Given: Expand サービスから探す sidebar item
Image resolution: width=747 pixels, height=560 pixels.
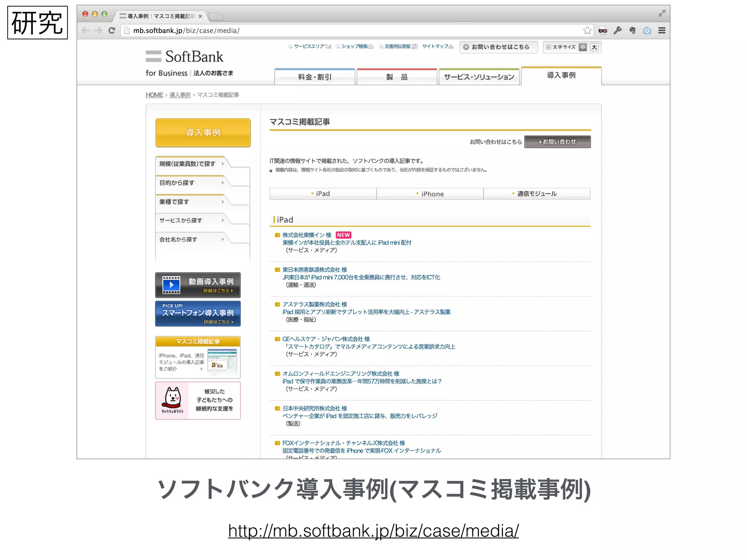Looking at the screenshot, I should pos(192,221).
